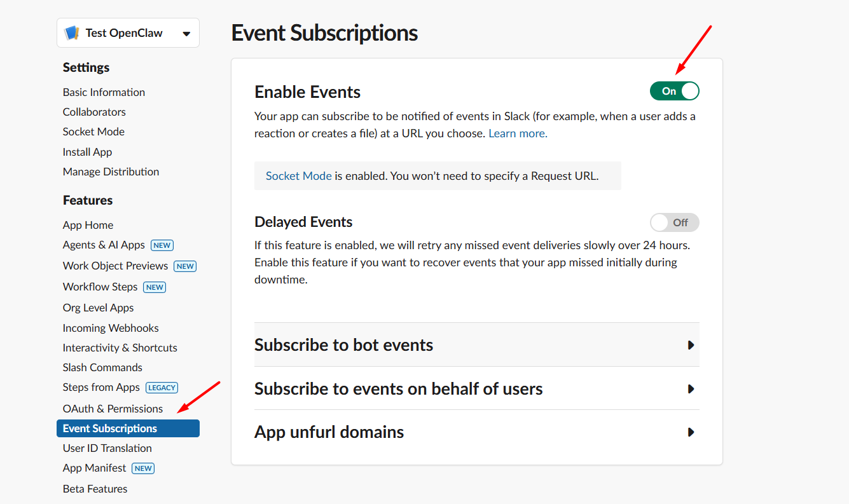Open Incoming Webhooks feature page

tap(111, 328)
